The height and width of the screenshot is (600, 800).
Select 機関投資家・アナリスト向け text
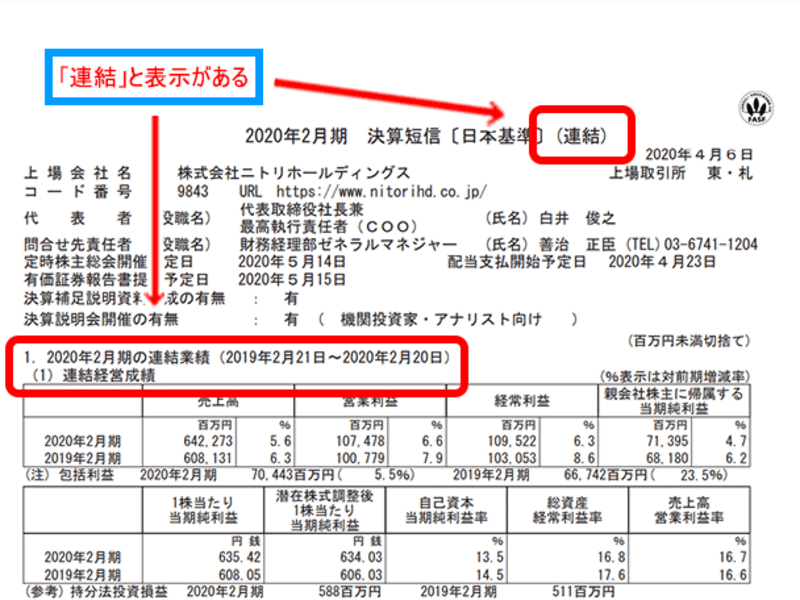click(x=441, y=320)
